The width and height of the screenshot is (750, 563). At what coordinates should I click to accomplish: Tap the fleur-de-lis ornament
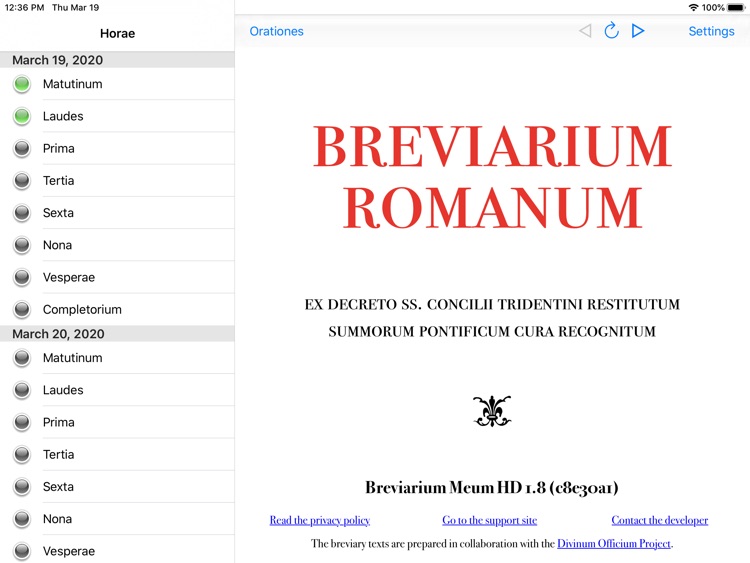click(492, 411)
